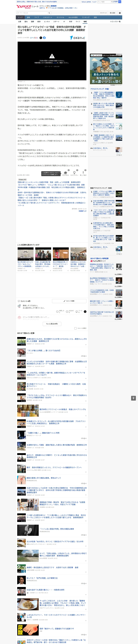The image size is (138, 644).
Task: Open the エキスパート tab
Action: [x=48, y=17]
